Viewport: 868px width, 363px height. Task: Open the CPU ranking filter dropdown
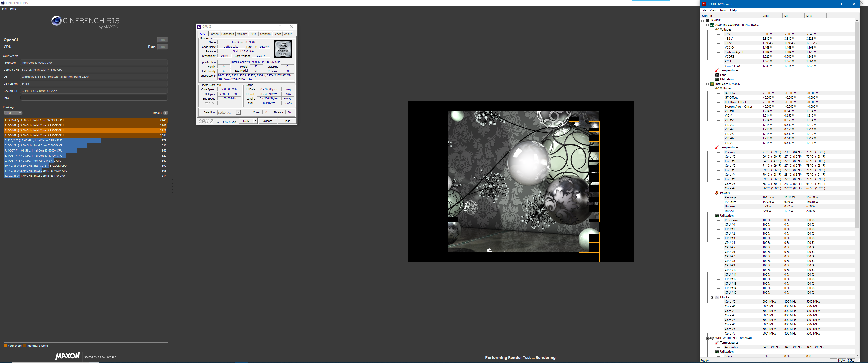[13, 113]
